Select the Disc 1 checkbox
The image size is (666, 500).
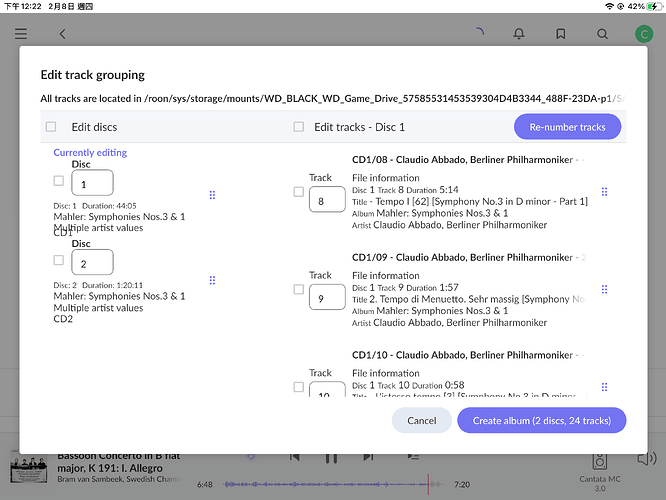59,181
